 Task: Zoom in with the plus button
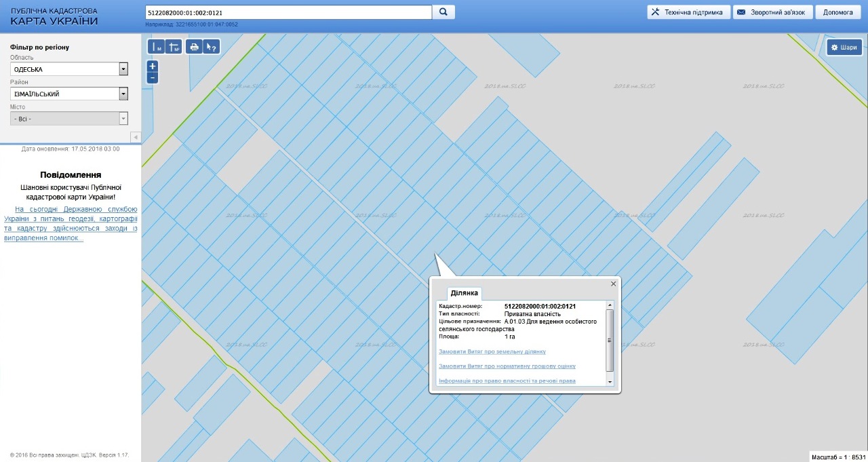tap(153, 66)
